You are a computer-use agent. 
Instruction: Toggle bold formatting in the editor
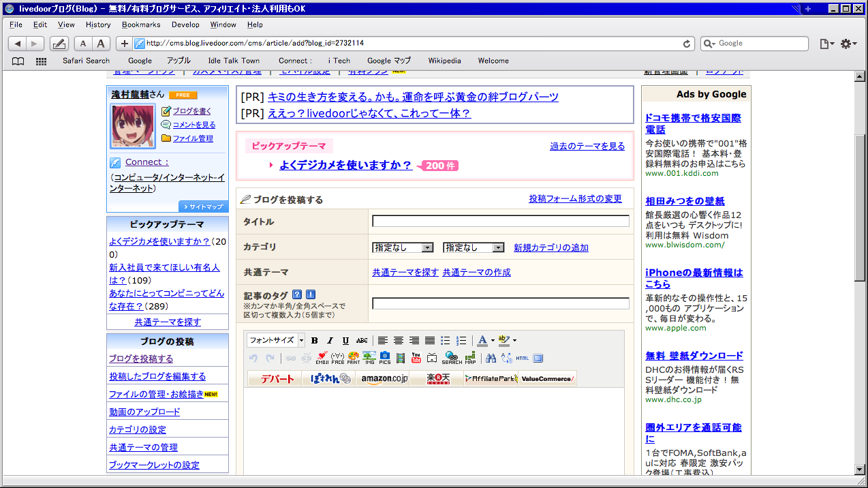314,340
